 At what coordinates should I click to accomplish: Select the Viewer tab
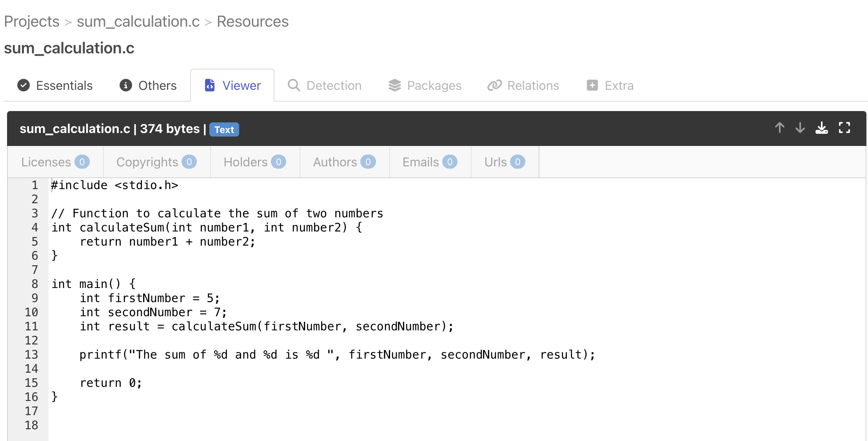(x=232, y=86)
